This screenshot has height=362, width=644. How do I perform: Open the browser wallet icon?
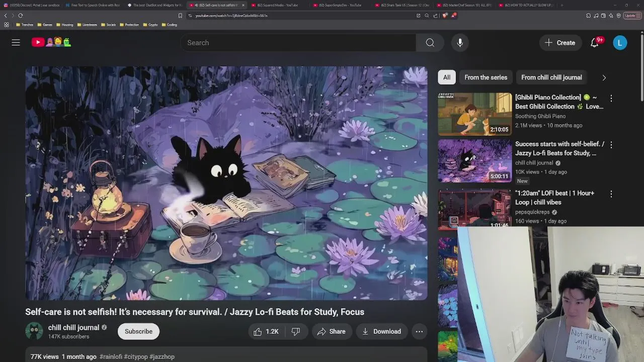point(603,16)
